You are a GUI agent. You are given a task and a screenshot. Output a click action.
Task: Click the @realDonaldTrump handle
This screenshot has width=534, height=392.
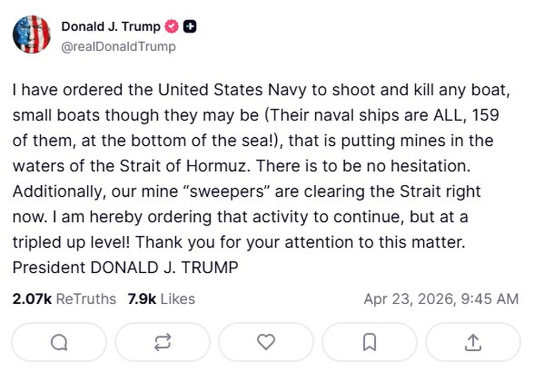(120, 47)
